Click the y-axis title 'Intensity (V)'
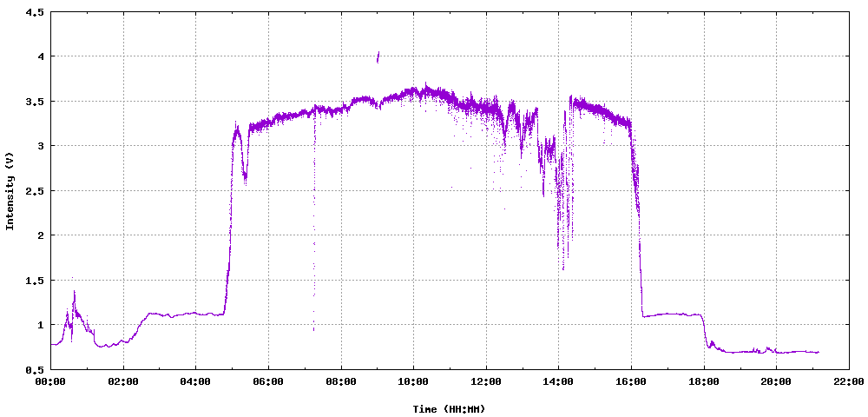 tap(9, 190)
